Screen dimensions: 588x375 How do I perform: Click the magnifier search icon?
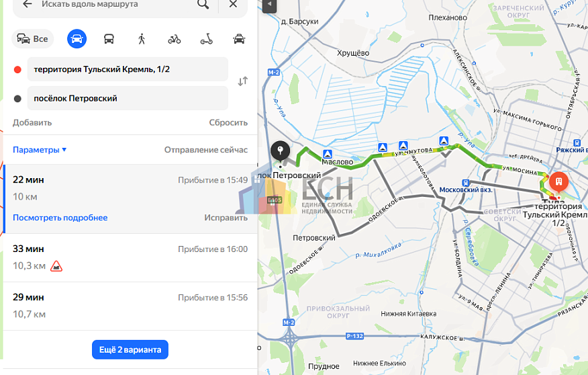point(203,5)
